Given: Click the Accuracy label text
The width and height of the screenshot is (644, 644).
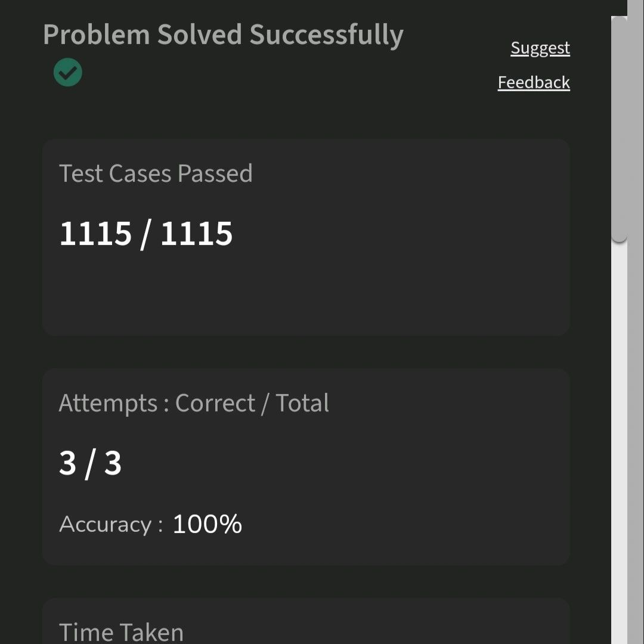Looking at the screenshot, I should click(111, 525).
